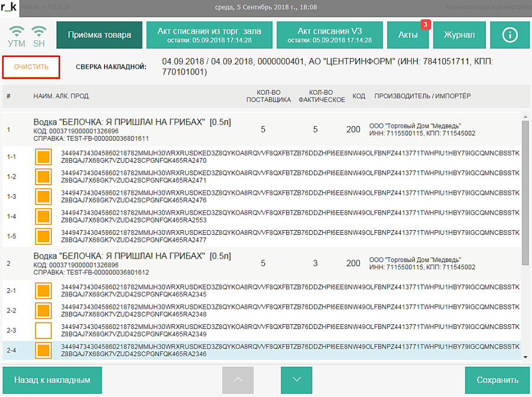
Task: Switch to Приёмка товара tab
Action: 99,35
